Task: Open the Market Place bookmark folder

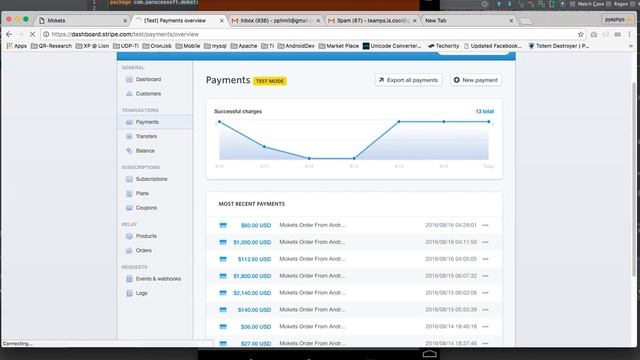Action: tap(338, 46)
